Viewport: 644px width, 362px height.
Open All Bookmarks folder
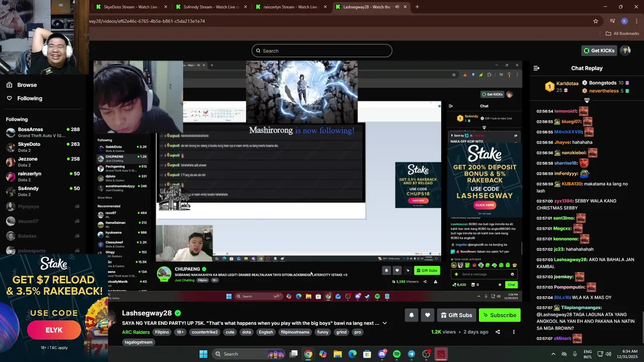click(x=622, y=34)
